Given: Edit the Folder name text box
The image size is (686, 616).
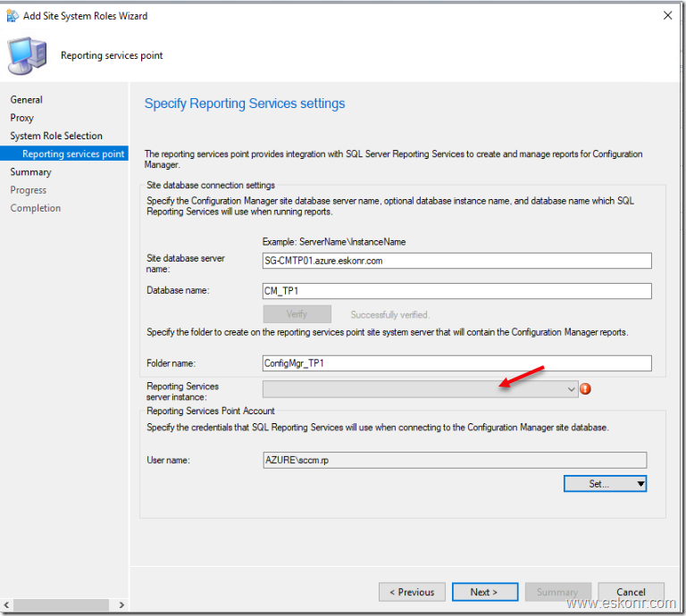Looking at the screenshot, I should click(x=456, y=363).
